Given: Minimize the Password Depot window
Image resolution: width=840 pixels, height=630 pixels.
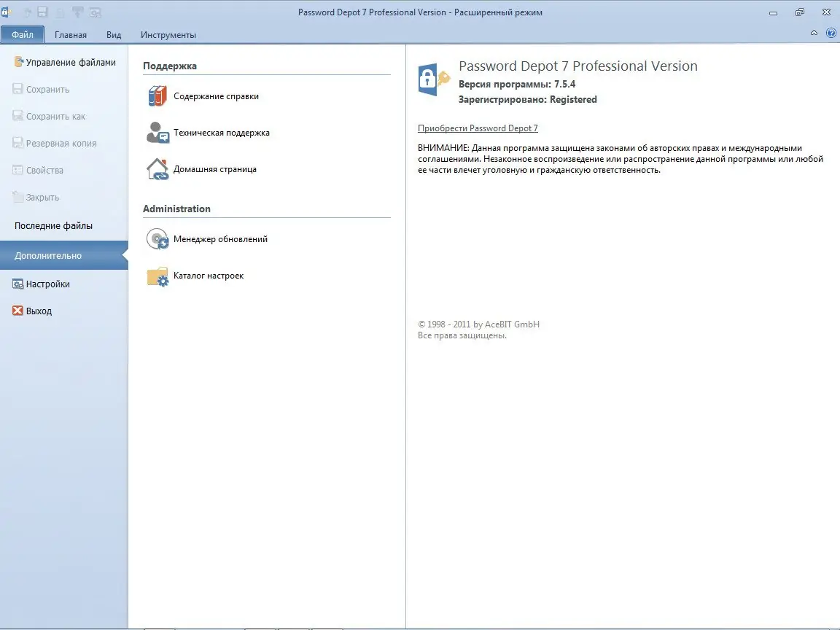Looking at the screenshot, I should 773,12.
